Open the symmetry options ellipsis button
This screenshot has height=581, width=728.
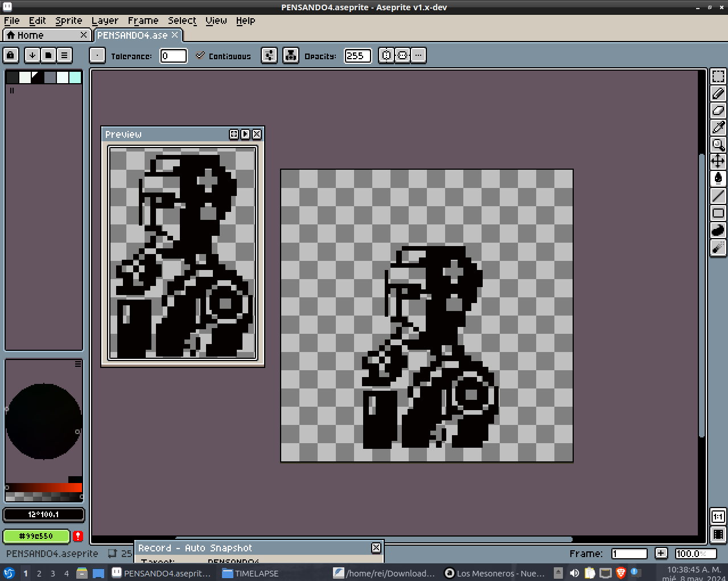pyautogui.click(x=418, y=55)
